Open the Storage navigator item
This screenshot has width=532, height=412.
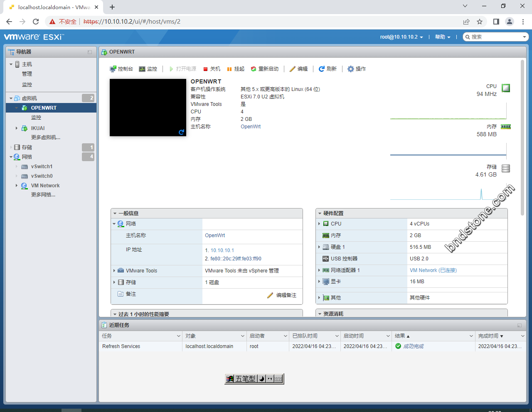[x=27, y=147]
